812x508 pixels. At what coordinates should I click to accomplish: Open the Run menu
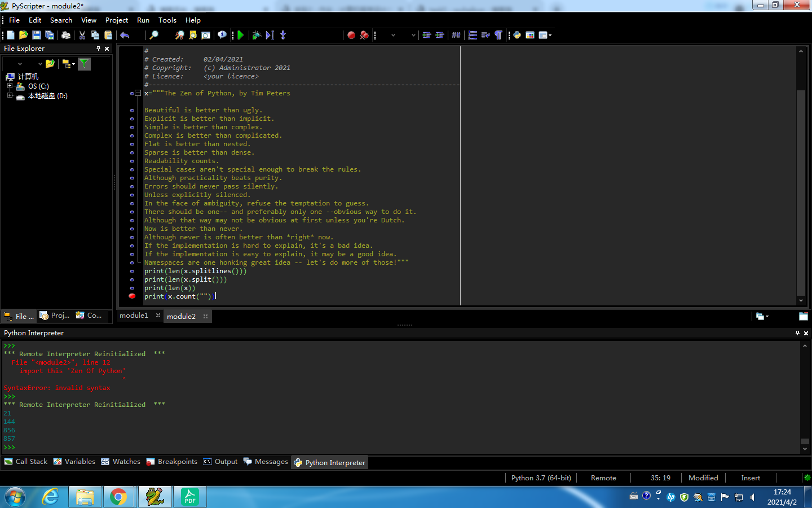[x=143, y=20]
